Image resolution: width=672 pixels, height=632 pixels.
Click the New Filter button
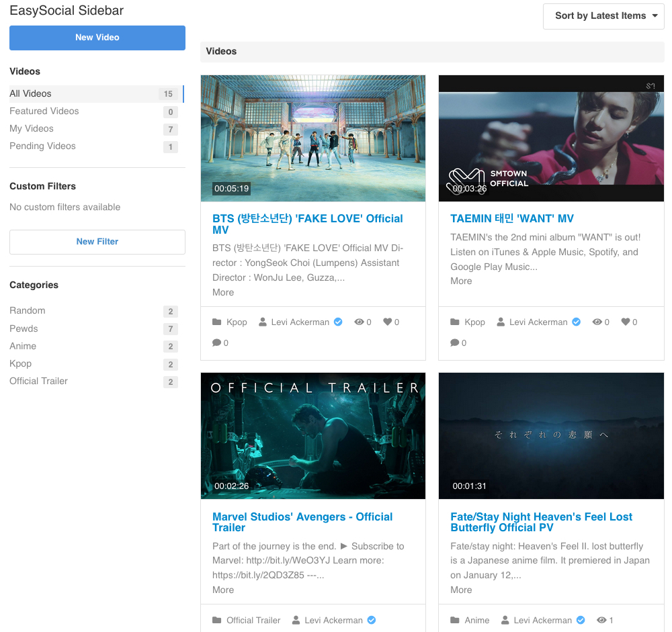pos(97,242)
